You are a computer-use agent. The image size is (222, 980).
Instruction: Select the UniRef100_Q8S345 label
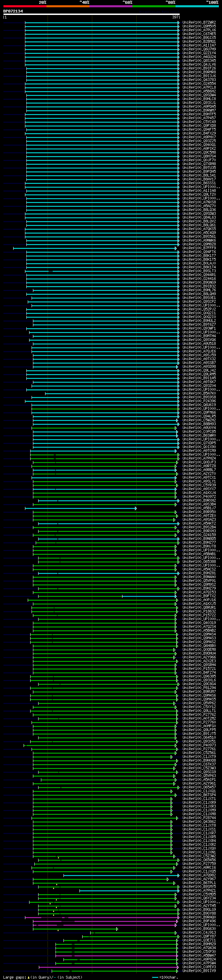pyautogui.click(x=199, y=60)
